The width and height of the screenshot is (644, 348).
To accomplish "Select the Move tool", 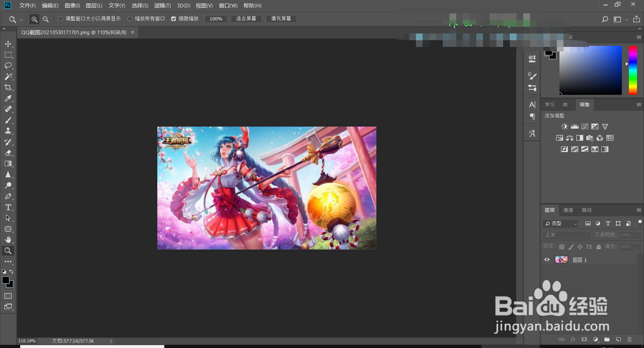I will coord(8,44).
